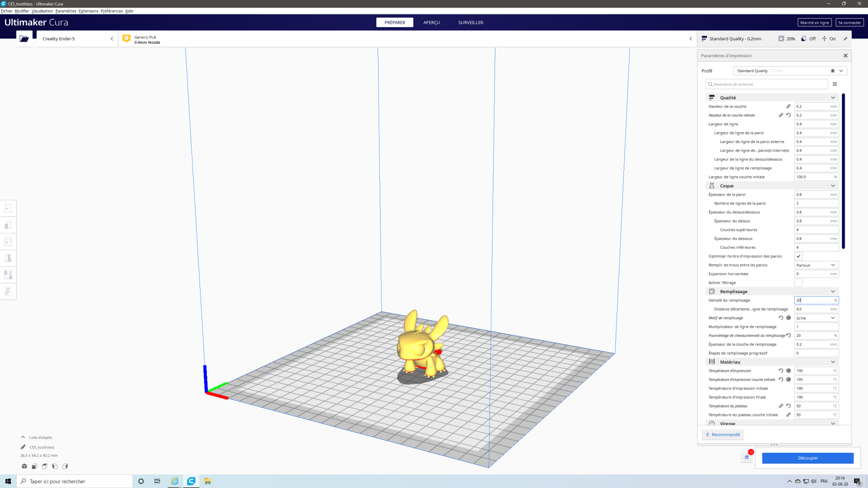The width and height of the screenshot is (868, 488).
Task: Open the Extensions menu
Action: coord(88,11)
